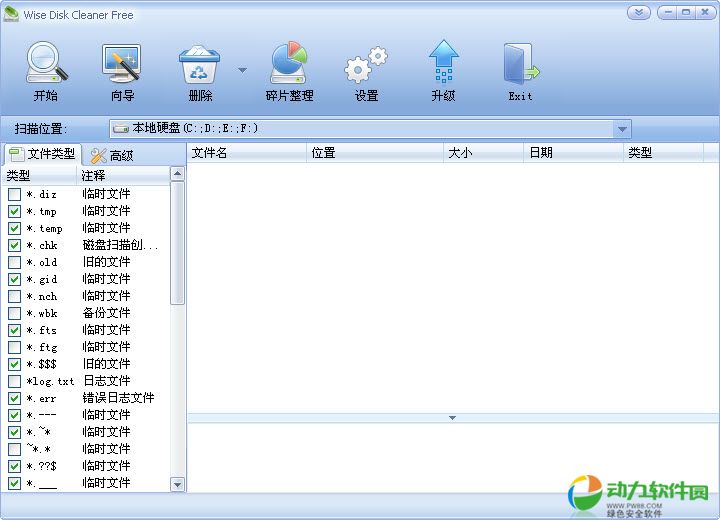The image size is (720, 520).
Task: Select the 文件类型 tab
Action: [42, 154]
